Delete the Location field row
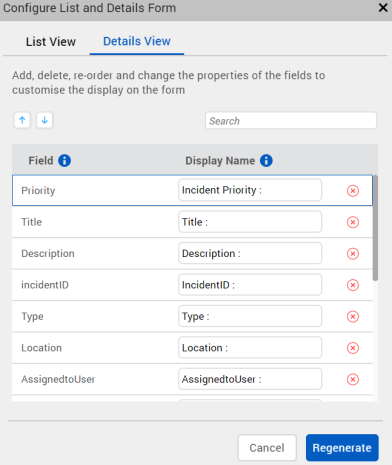392x465 pixels. click(x=353, y=348)
